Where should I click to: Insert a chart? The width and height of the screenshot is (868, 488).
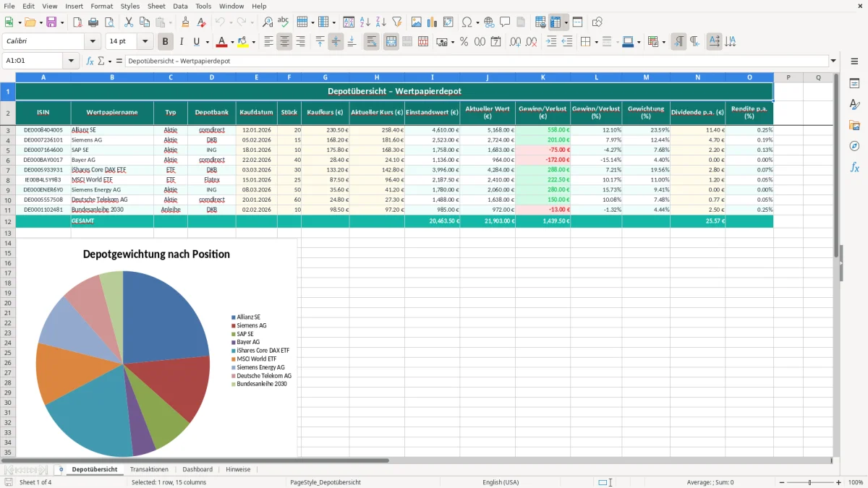433,22
